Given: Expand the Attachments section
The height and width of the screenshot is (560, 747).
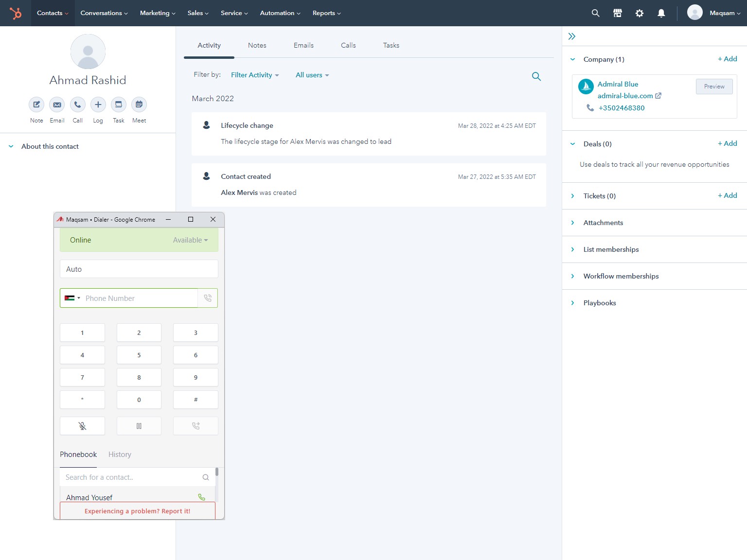Looking at the screenshot, I should pyautogui.click(x=573, y=223).
